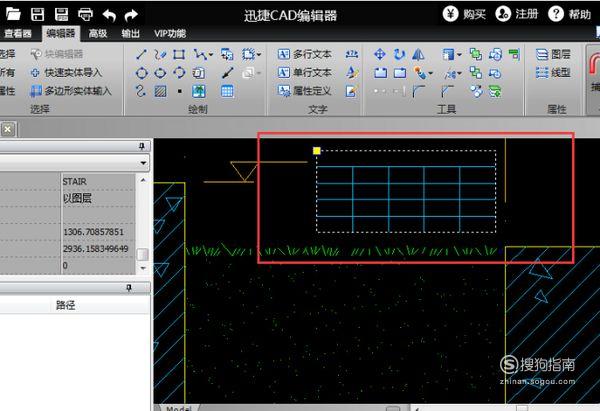600x411 pixels.
Task: Click the STAIR layer value field
Action: click(x=98, y=181)
